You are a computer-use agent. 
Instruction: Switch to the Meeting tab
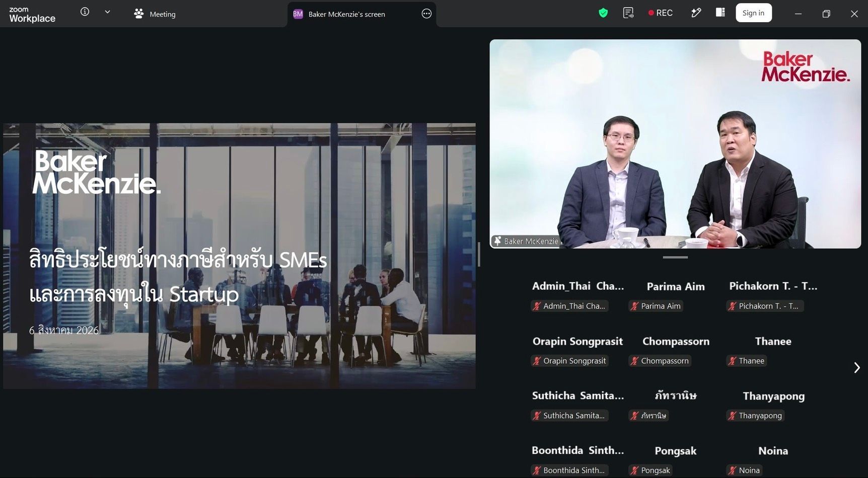(155, 14)
